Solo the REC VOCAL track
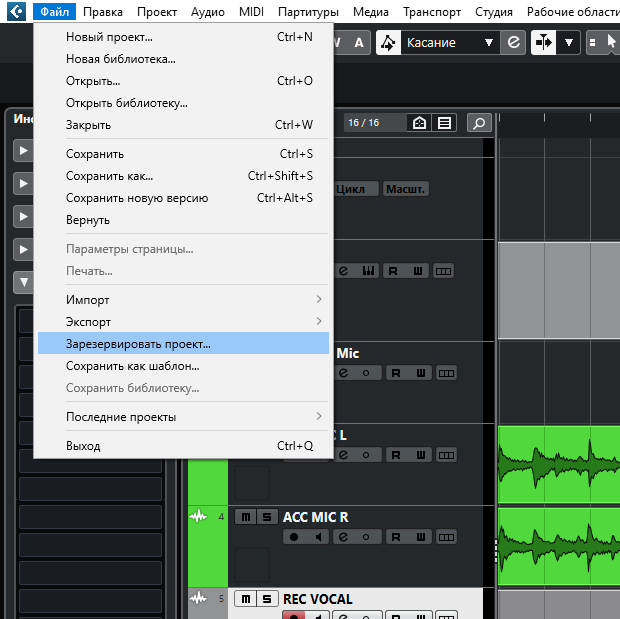The height and width of the screenshot is (619, 620). (x=267, y=599)
